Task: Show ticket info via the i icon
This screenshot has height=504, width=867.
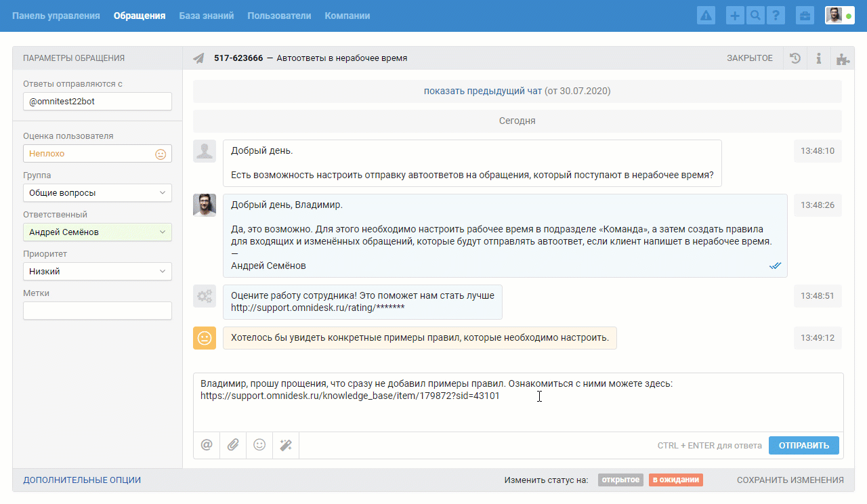Action: (819, 58)
